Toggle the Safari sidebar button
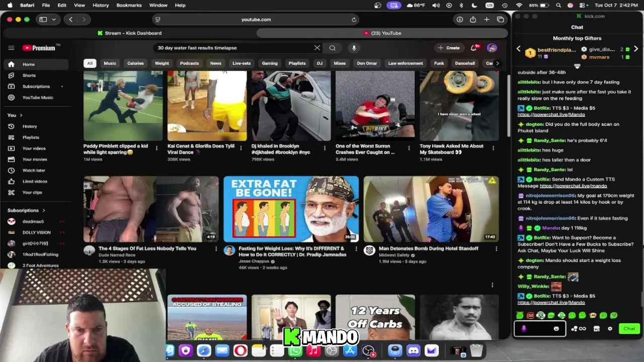This screenshot has width=644, height=362. click(43, 20)
